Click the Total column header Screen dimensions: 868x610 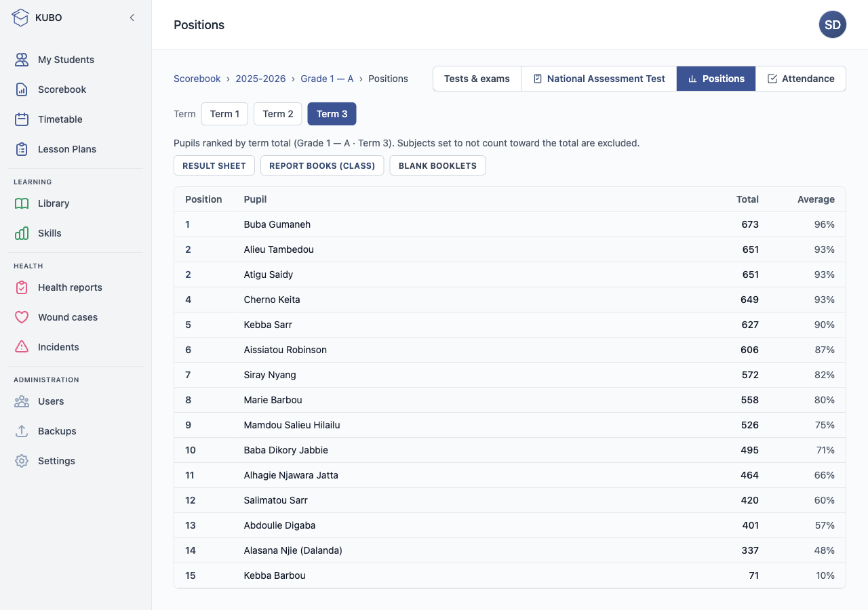tap(747, 199)
